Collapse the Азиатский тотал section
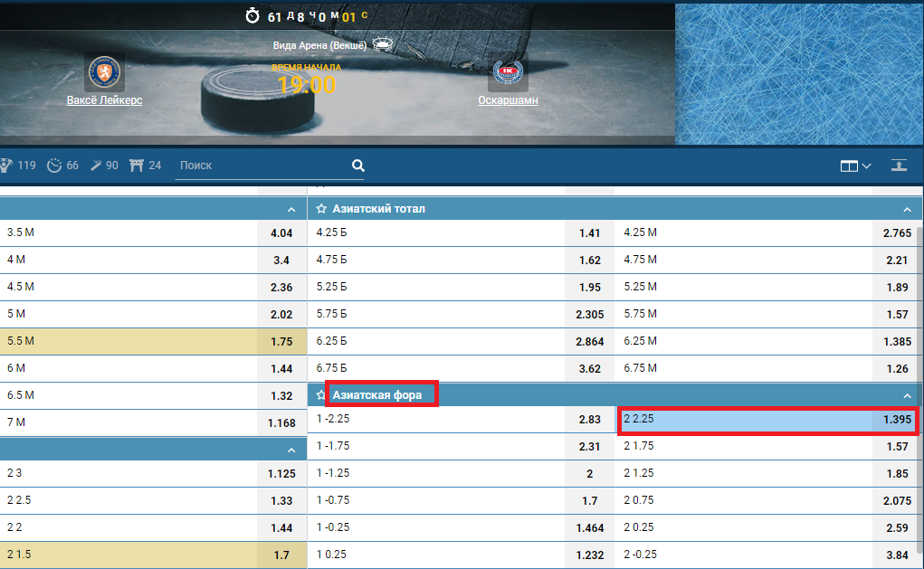 pyautogui.click(x=907, y=209)
